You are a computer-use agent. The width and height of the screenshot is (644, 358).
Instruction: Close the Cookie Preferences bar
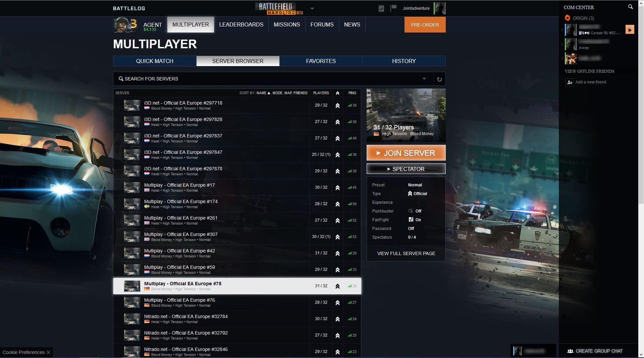(x=49, y=352)
